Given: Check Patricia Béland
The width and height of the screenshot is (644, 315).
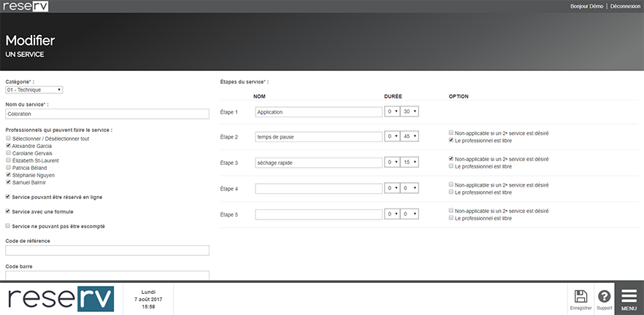Looking at the screenshot, I should pos(8,168).
